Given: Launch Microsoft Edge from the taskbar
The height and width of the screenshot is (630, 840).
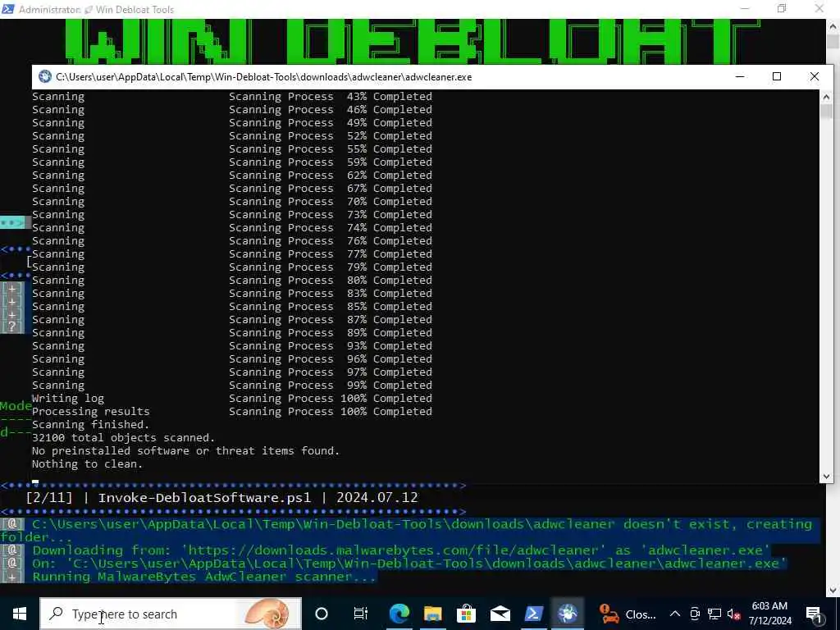Looking at the screenshot, I should 399,614.
